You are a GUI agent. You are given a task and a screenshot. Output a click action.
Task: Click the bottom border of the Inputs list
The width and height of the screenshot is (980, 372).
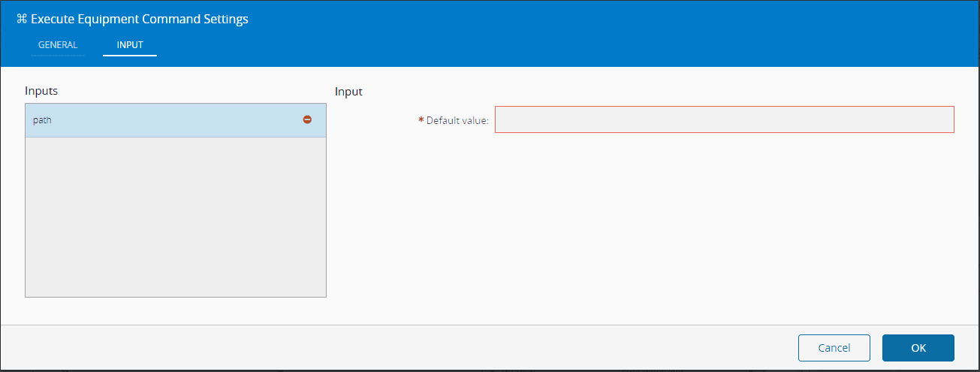(175, 297)
